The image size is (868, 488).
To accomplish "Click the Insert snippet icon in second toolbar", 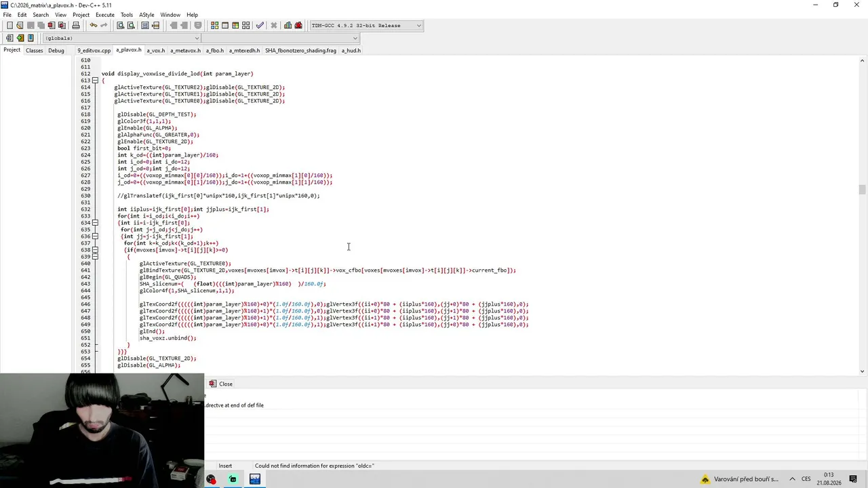I will [9, 38].
